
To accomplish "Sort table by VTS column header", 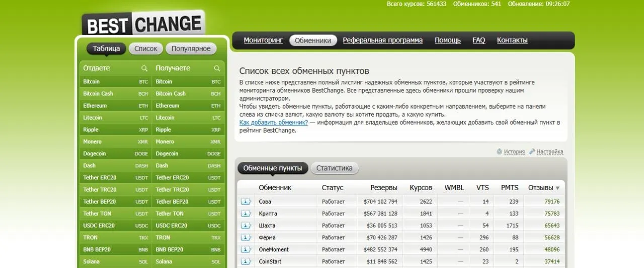I will (x=482, y=188).
